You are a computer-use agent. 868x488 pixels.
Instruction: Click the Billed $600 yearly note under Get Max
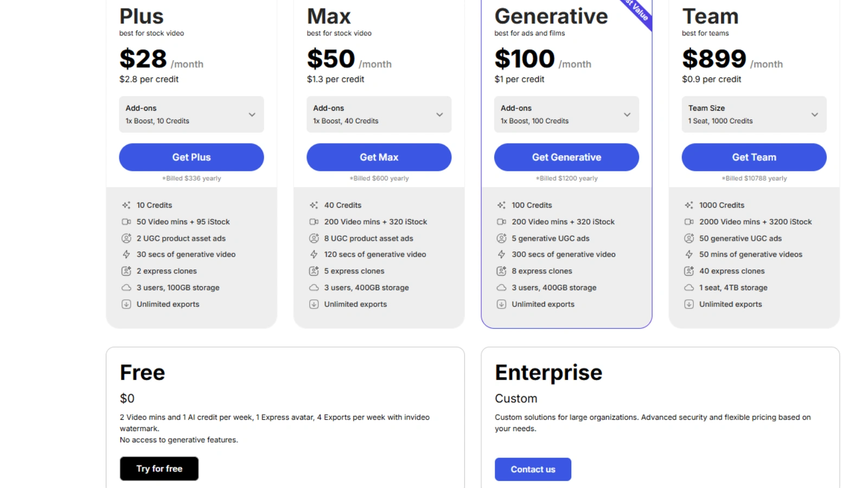tap(379, 178)
